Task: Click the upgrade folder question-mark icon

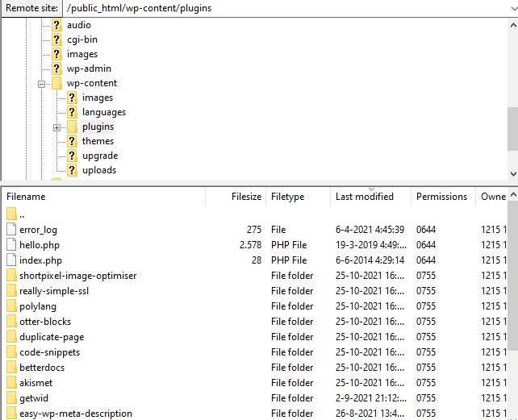Action: [x=72, y=156]
